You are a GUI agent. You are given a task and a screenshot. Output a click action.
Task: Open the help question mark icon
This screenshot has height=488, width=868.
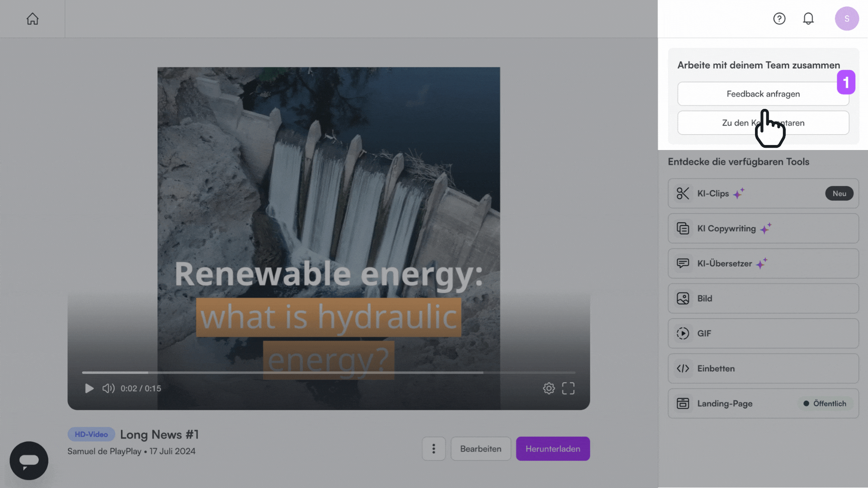coord(779,19)
